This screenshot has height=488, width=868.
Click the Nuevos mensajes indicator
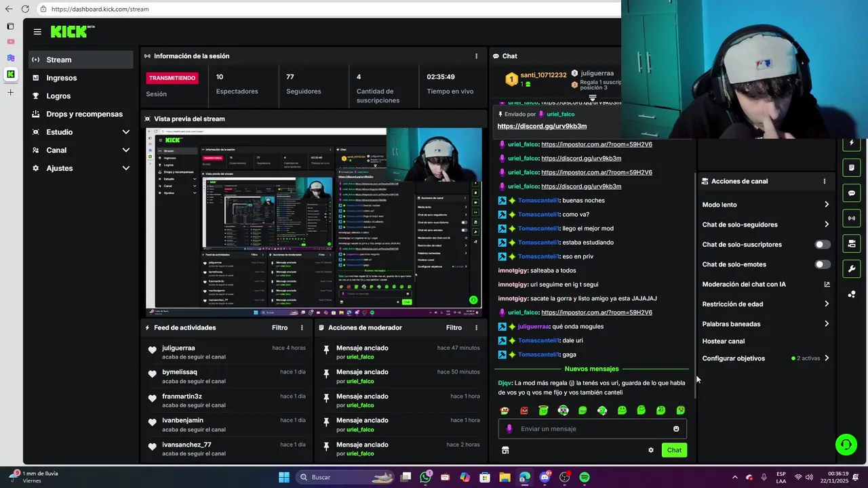click(x=591, y=369)
